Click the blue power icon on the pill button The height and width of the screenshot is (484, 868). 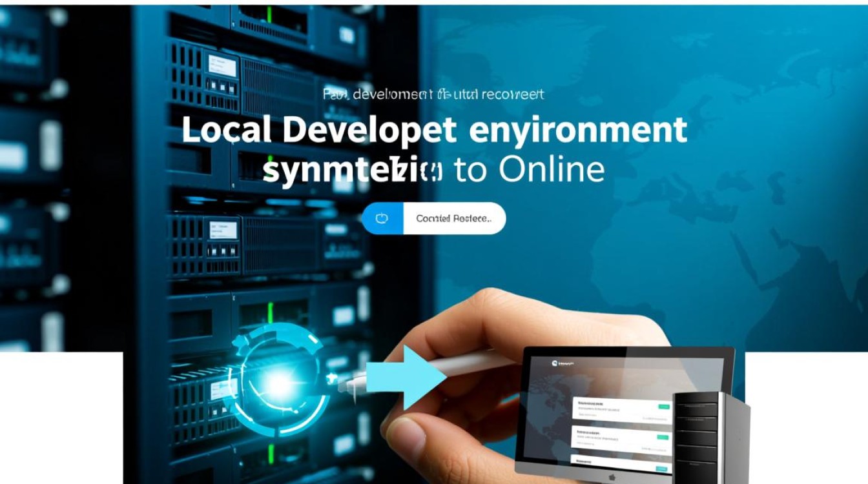pyautogui.click(x=382, y=219)
